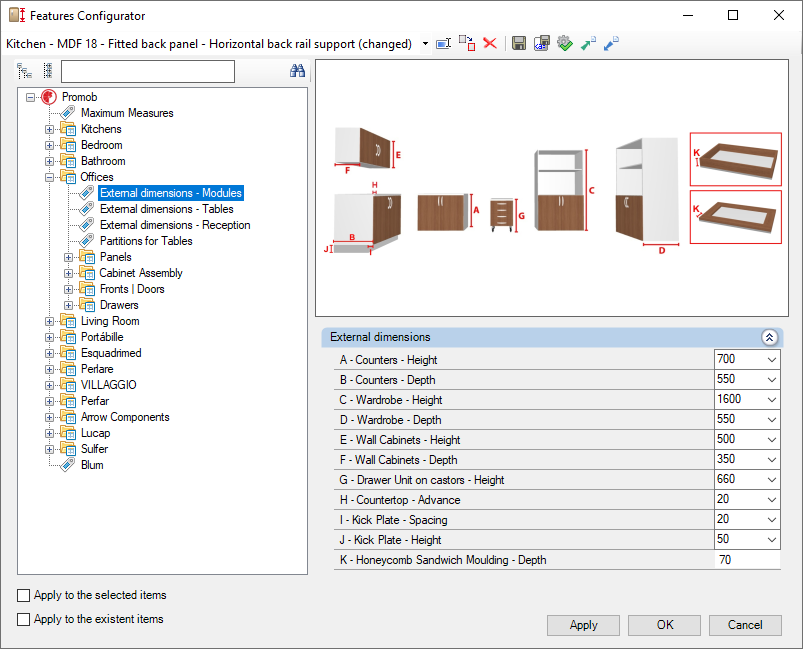Enable Apply to the existent items checkbox
This screenshot has width=803, height=649.
24,619
